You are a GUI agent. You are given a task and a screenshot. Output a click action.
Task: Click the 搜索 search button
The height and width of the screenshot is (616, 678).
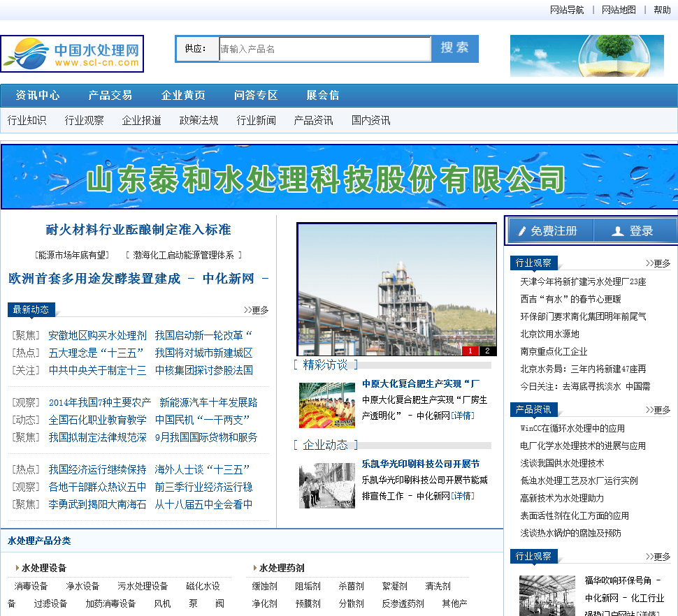click(454, 48)
